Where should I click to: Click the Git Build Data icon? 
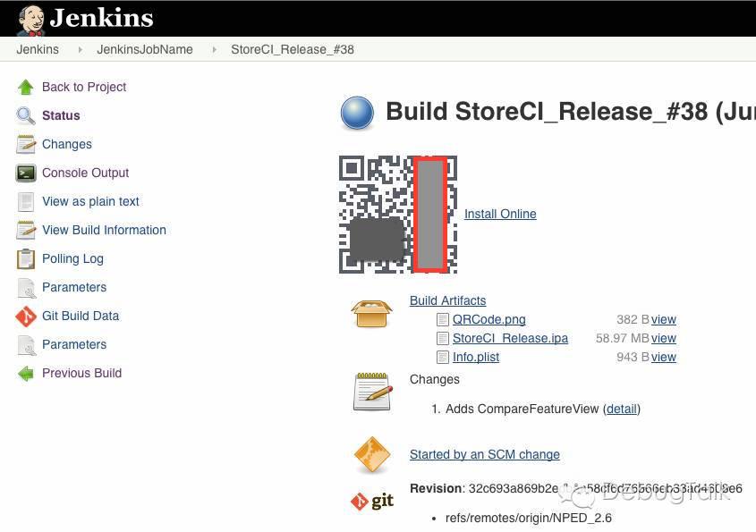25,316
